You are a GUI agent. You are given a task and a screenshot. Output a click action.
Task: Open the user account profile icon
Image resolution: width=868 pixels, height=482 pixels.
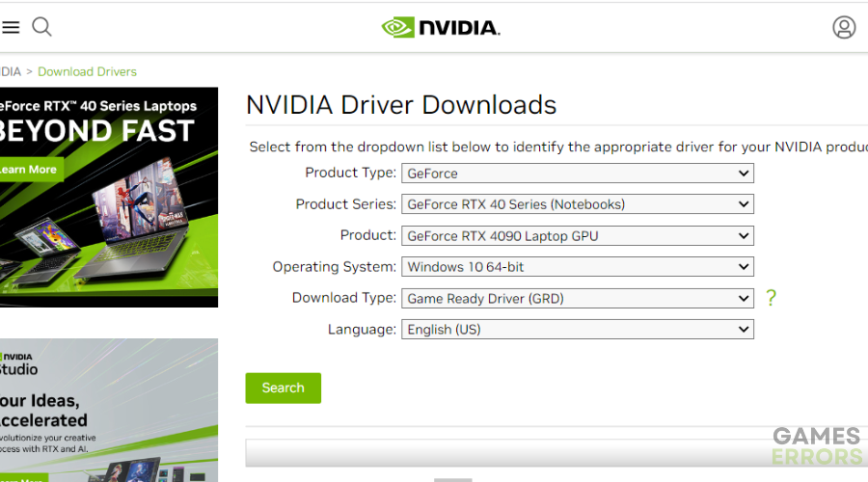(x=844, y=27)
